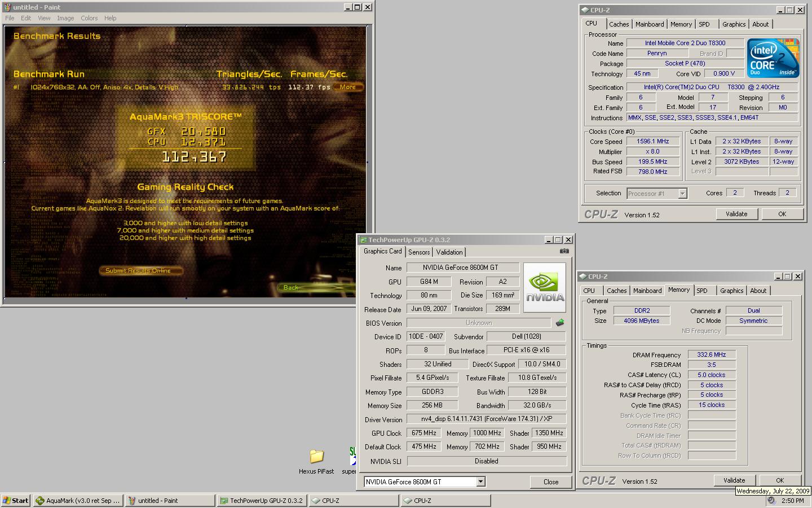Click the Intel Mobile Core 2 Duo T8300 name
The height and width of the screenshot is (508, 812).
[x=685, y=43]
